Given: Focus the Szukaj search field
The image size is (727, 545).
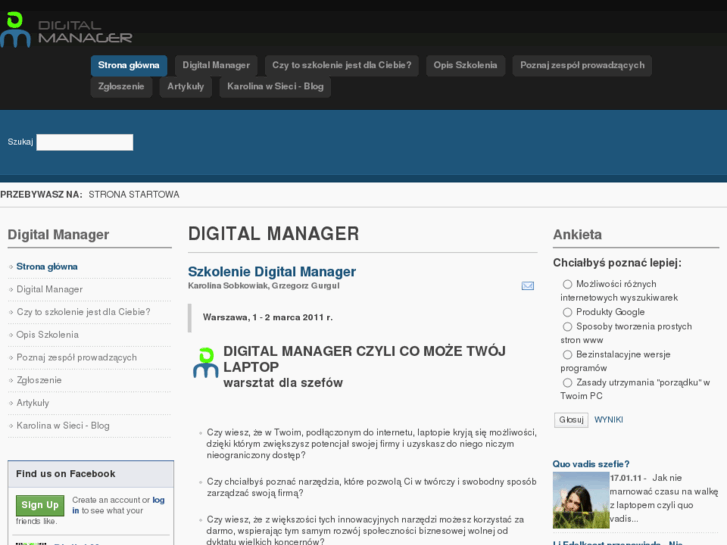Looking at the screenshot, I should point(85,142).
